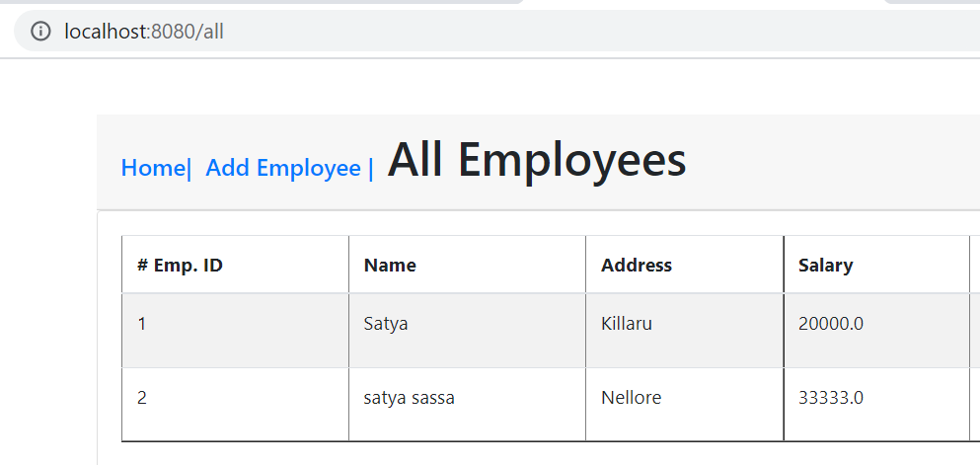Click the salary cell 20000.0
Screen dimensions: 980x465
(830, 323)
